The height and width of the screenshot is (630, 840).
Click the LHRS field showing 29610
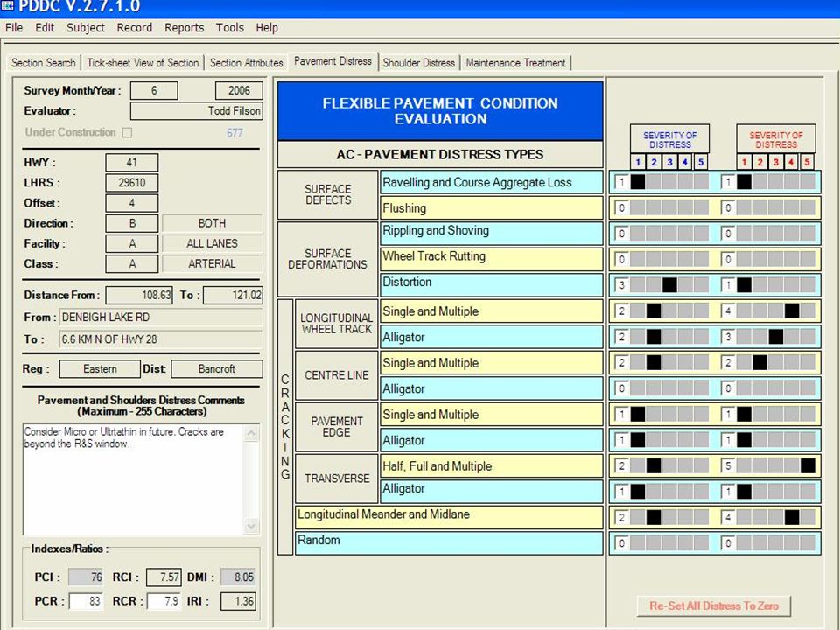tap(132, 183)
